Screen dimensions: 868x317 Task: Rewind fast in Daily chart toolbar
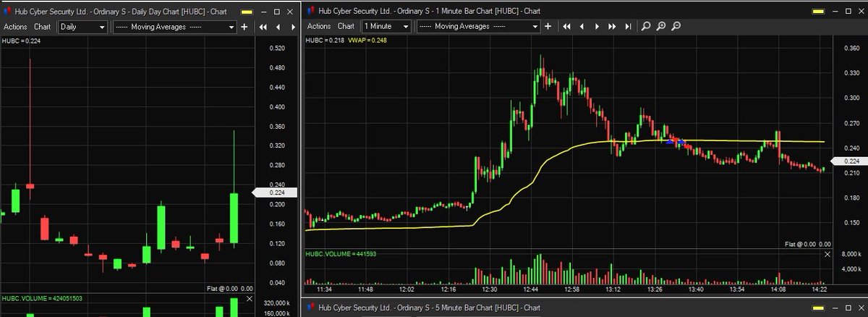click(264, 26)
